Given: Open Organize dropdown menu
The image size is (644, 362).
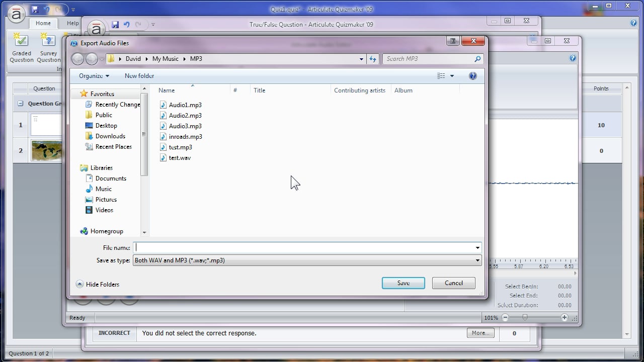Looking at the screenshot, I should (94, 76).
